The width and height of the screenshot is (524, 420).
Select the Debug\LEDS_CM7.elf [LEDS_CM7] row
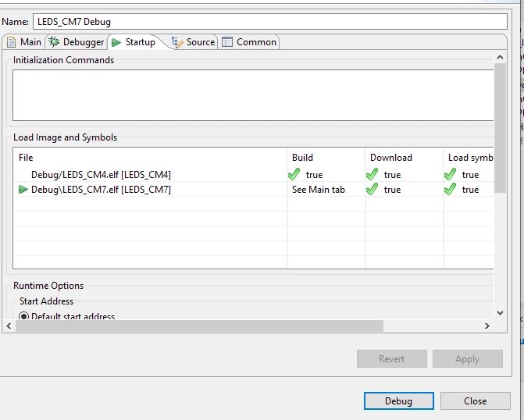point(253,190)
